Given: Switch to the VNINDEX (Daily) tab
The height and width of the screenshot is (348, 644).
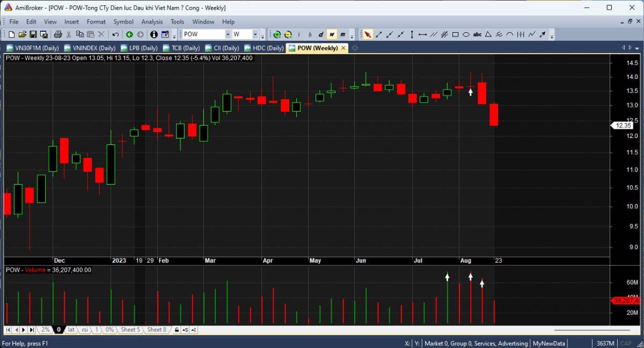Looking at the screenshot, I should tap(90, 48).
